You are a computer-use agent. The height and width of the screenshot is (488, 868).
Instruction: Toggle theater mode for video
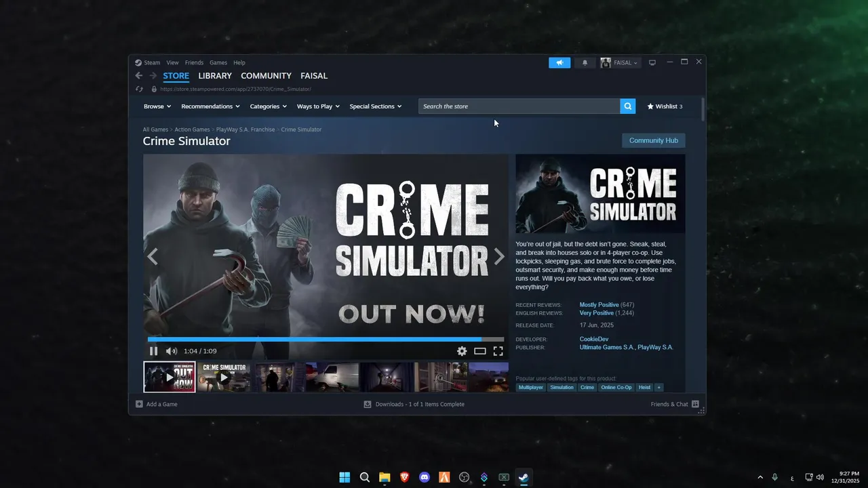(480, 351)
